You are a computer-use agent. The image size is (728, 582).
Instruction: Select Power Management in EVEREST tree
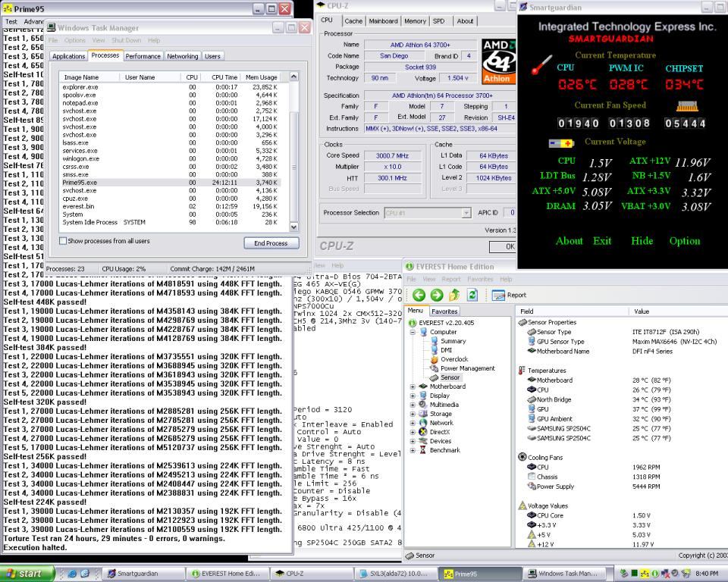pos(468,368)
